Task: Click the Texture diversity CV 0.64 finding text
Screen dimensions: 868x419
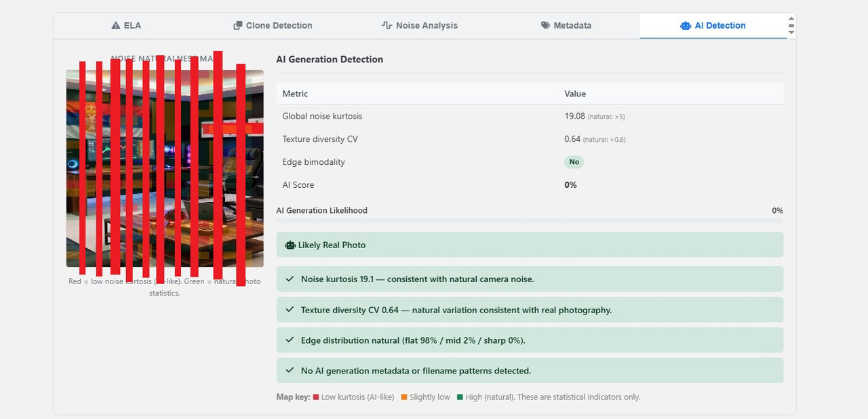Action: point(456,310)
